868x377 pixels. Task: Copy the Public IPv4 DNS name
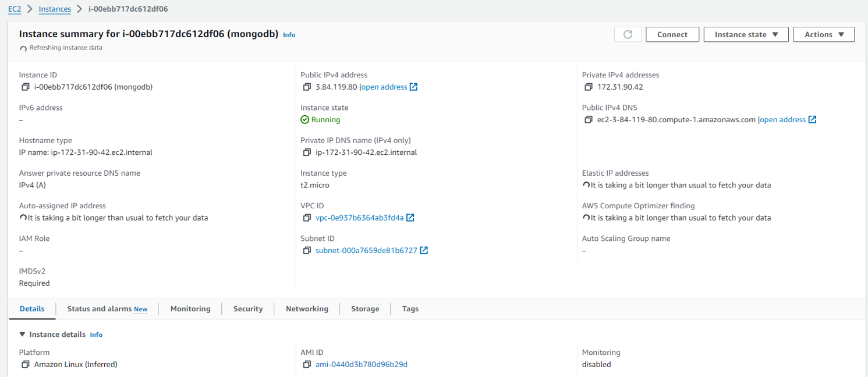(589, 120)
